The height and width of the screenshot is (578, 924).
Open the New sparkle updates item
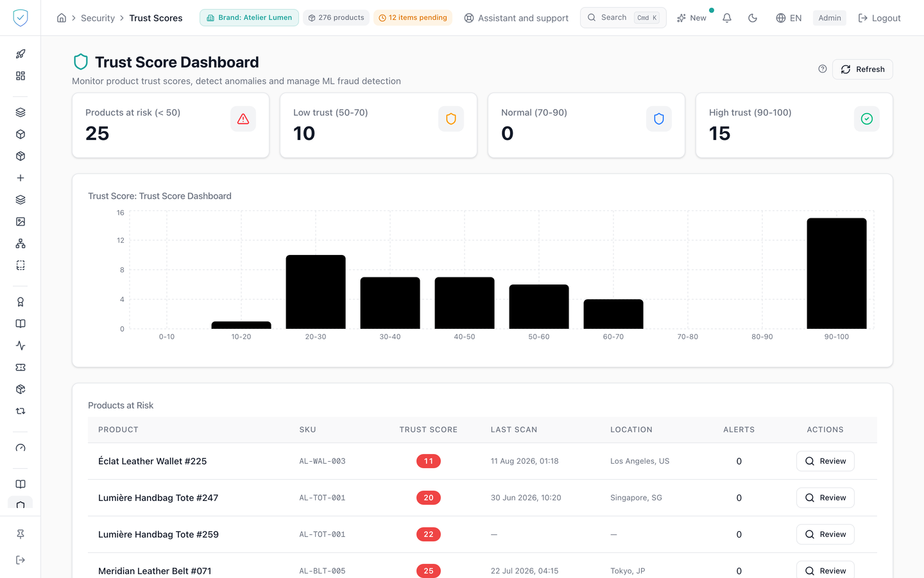point(692,18)
